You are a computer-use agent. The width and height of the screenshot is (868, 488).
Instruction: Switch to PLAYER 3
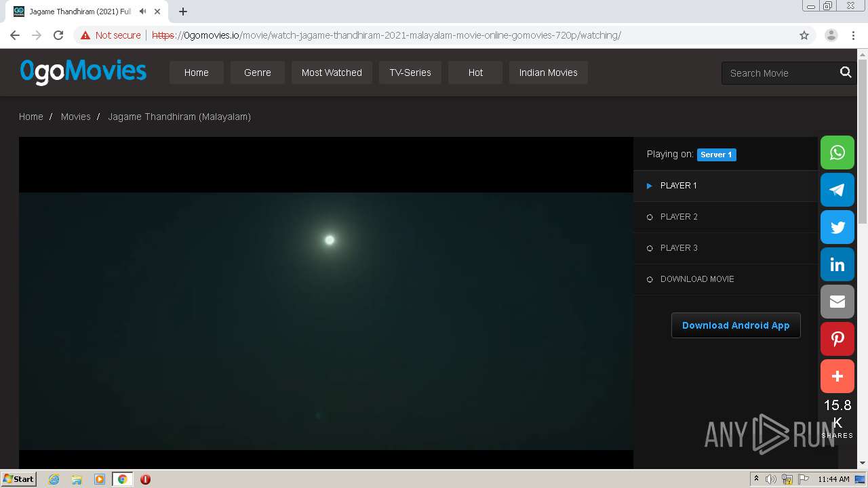click(x=726, y=248)
